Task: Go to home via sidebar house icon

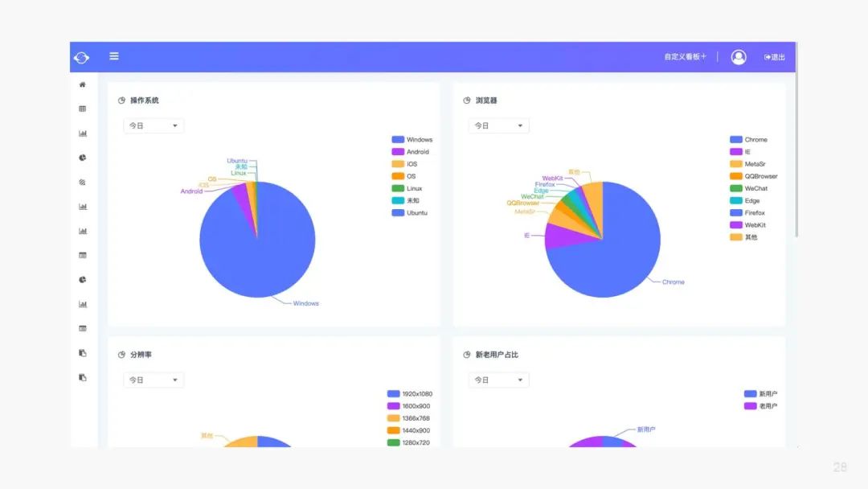Action: point(83,84)
